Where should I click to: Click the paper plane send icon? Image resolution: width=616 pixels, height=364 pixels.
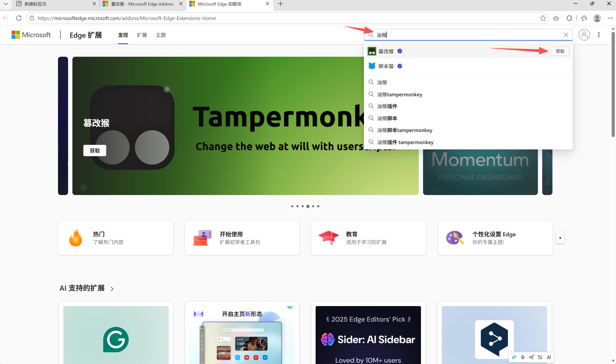[531, 357]
